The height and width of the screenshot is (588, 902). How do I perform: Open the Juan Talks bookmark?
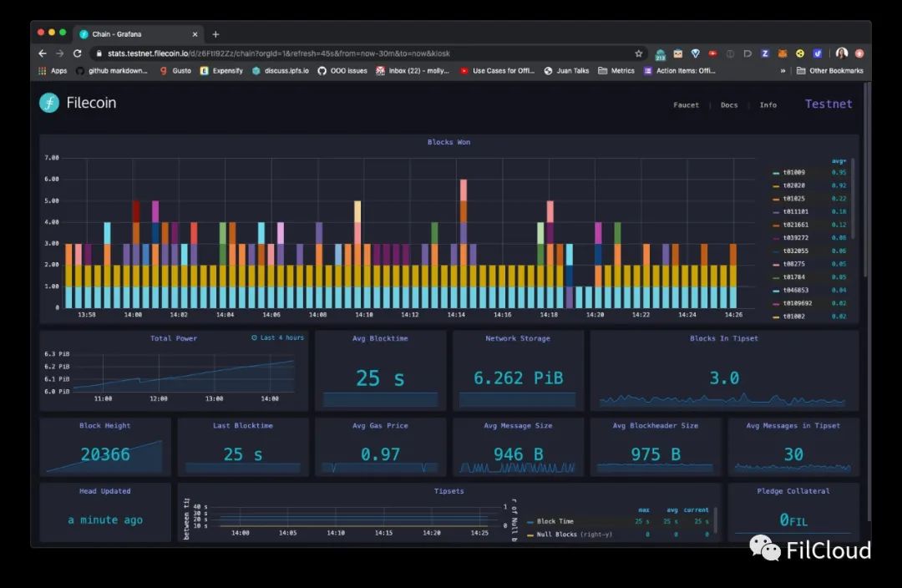[566, 71]
